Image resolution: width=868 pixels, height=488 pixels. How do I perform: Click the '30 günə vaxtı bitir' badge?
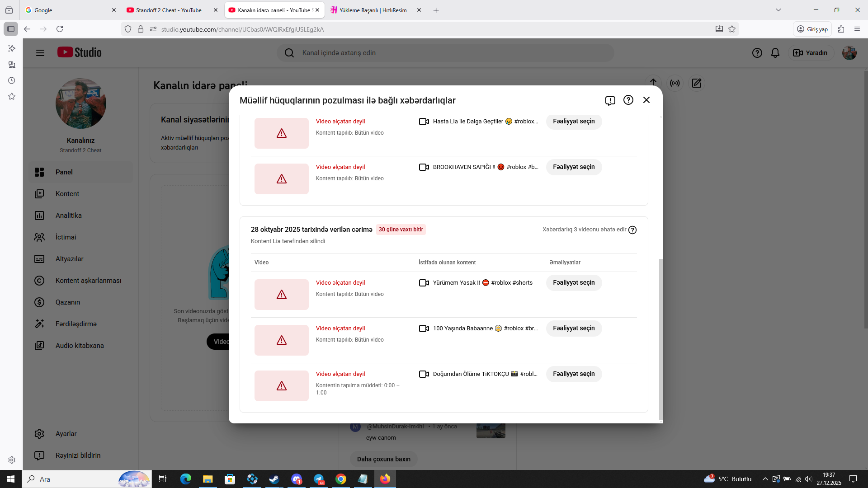coord(401,230)
